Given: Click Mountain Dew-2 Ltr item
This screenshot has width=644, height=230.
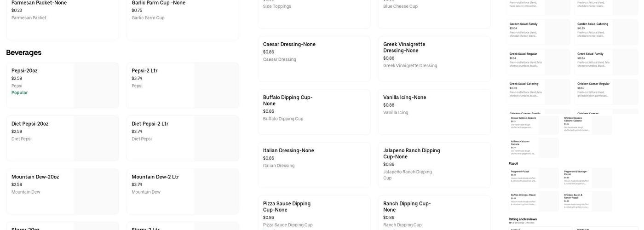Looking at the screenshot, I should 183,191.
